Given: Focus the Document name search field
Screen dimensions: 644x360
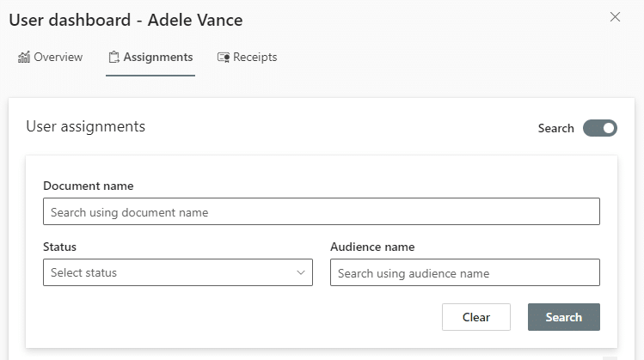Looking at the screenshot, I should 322,211.
